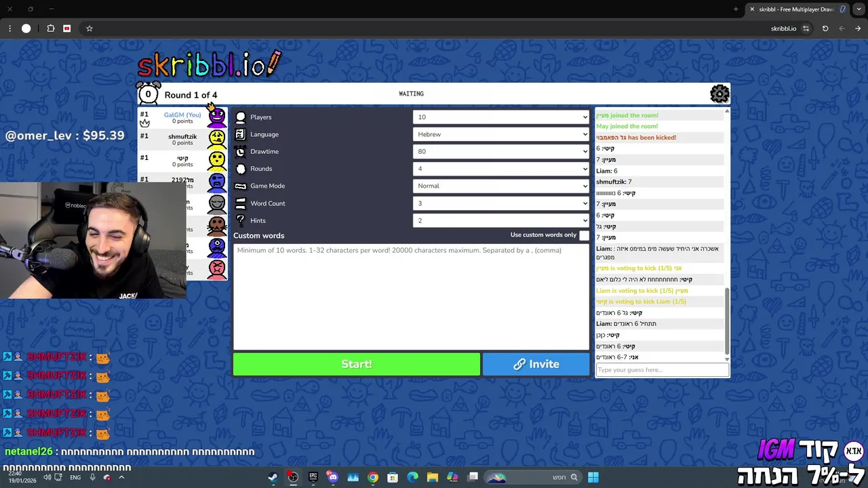Click the 'Custom words' heading
Viewport: 868px width, 488px height.
pyautogui.click(x=258, y=236)
